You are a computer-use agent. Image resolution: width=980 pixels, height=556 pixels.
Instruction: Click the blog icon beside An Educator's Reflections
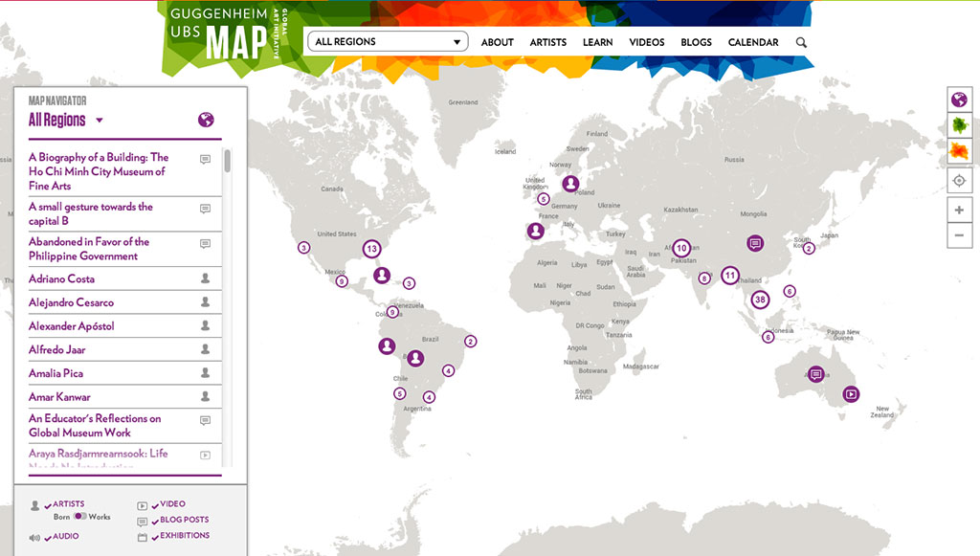205,420
